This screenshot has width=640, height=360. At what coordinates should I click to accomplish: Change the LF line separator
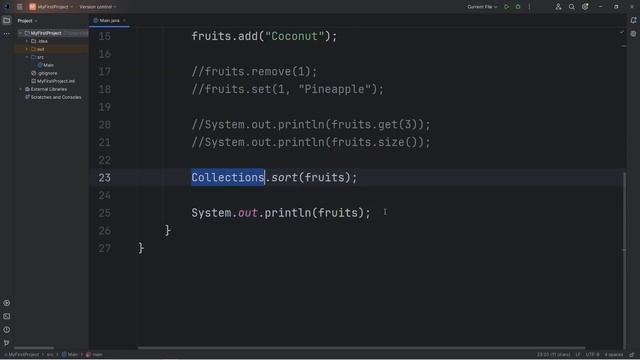pos(578,355)
